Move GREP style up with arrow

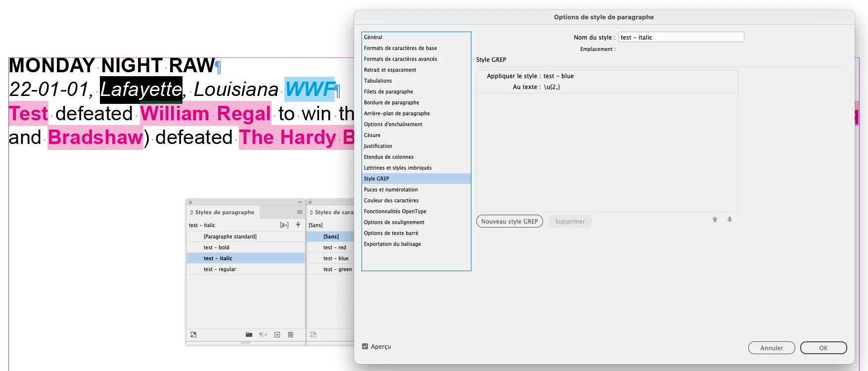coord(715,220)
